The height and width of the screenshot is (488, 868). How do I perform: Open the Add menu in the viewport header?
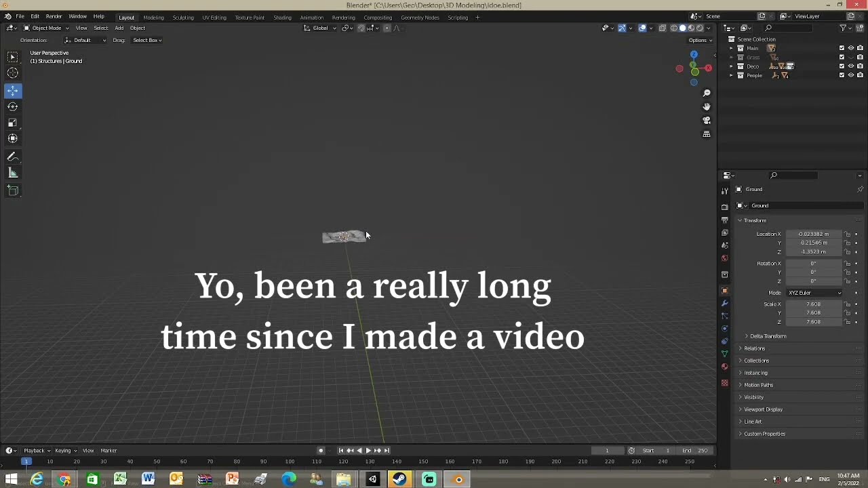tap(119, 28)
